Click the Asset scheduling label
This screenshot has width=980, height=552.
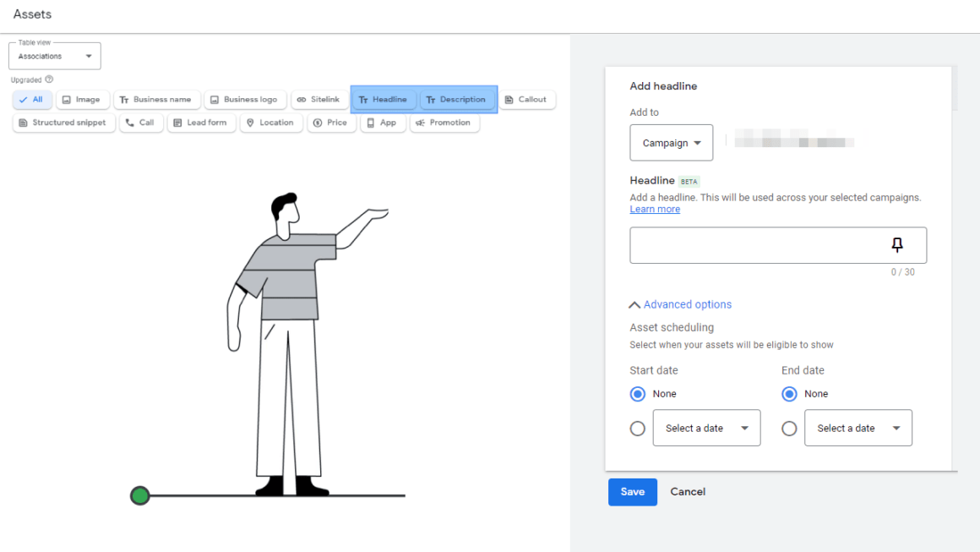[x=672, y=328]
